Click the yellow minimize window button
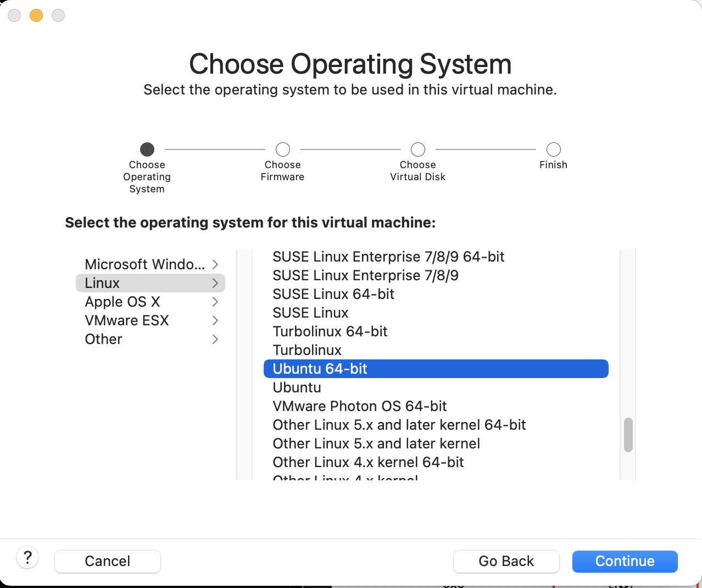The height and width of the screenshot is (588, 702). click(36, 15)
